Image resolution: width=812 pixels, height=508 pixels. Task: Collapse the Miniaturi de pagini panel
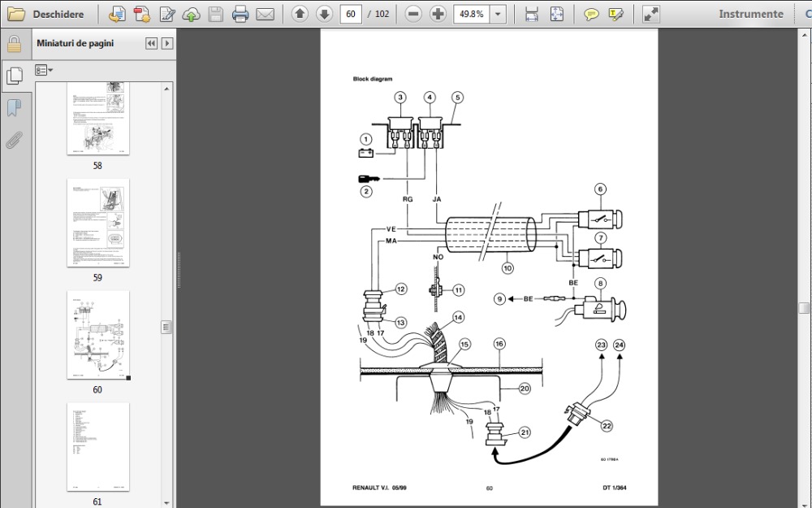pyautogui.click(x=151, y=44)
